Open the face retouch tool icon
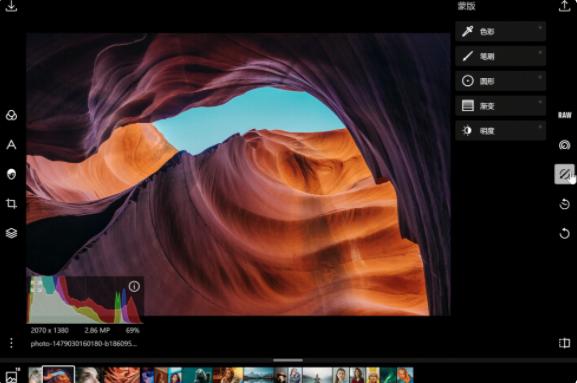 tap(11, 174)
